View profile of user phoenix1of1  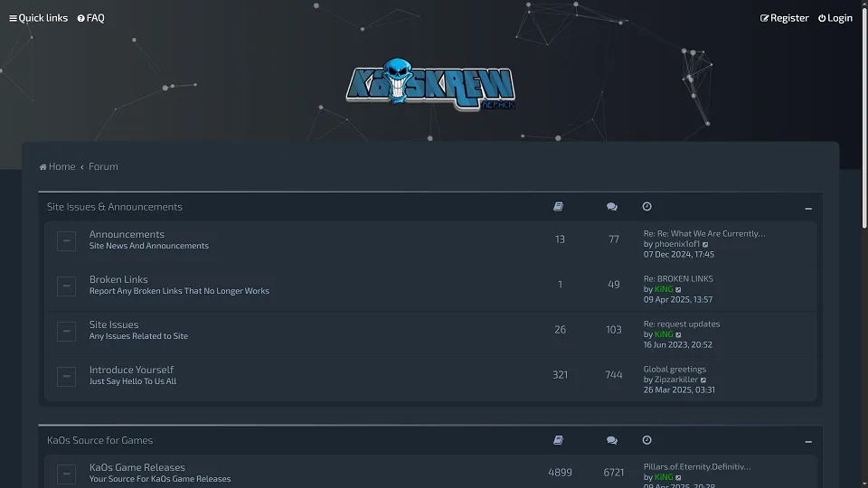click(x=677, y=244)
